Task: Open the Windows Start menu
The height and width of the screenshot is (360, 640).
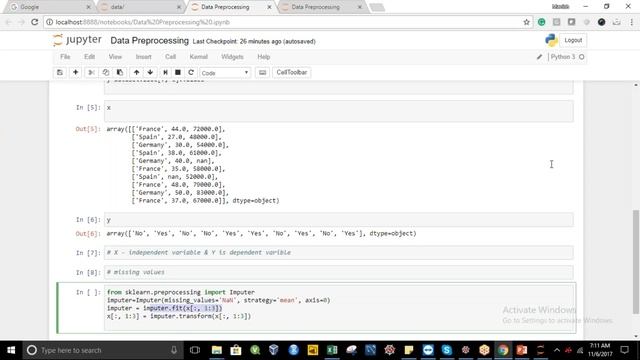Action: tap(11, 350)
